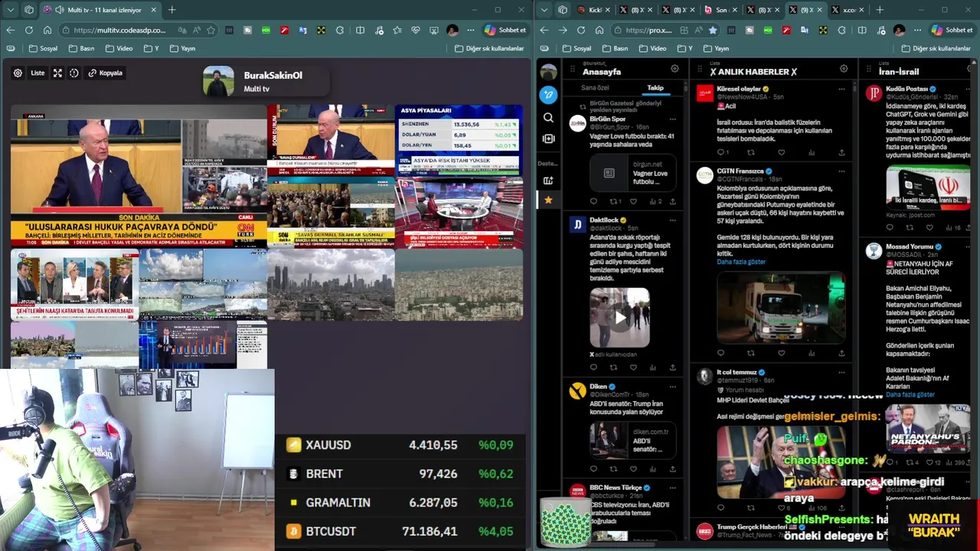The image size is (980, 551).
Task: Reload the Multi tv page
Action: [28, 30]
